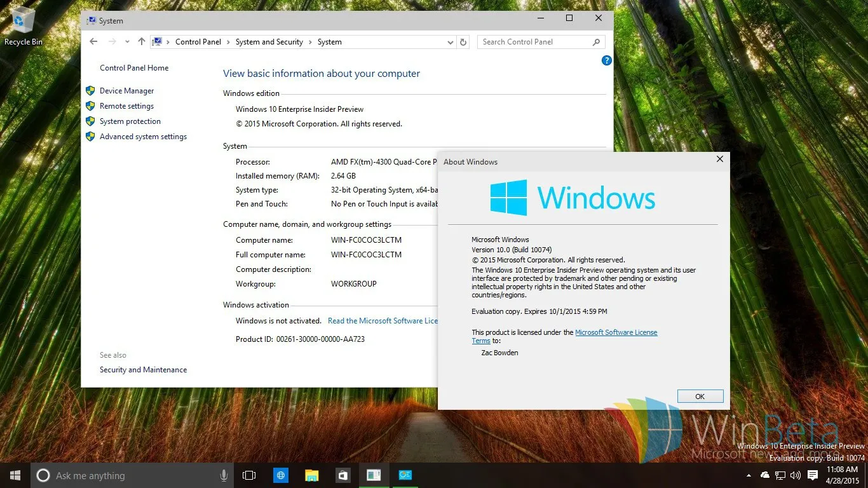This screenshot has height=488, width=868.
Task: Open Action Center notifications icon
Action: pos(813,475)
